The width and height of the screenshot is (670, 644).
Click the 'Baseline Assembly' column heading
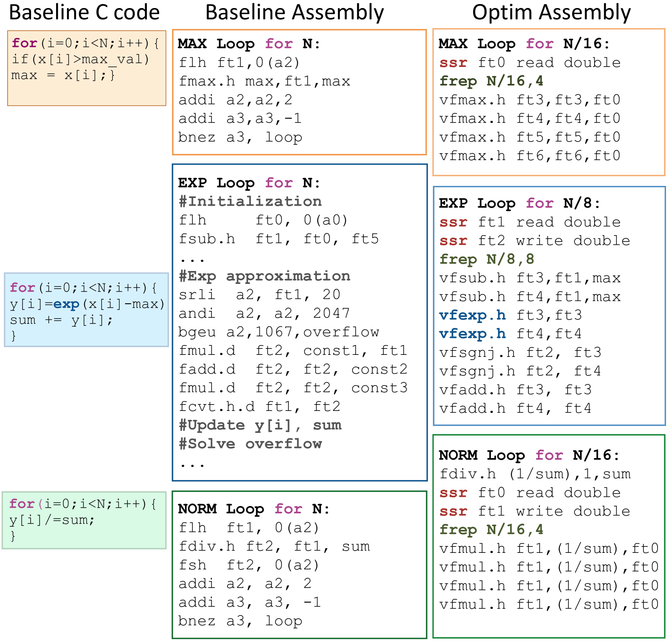click(x=294, y=13)
